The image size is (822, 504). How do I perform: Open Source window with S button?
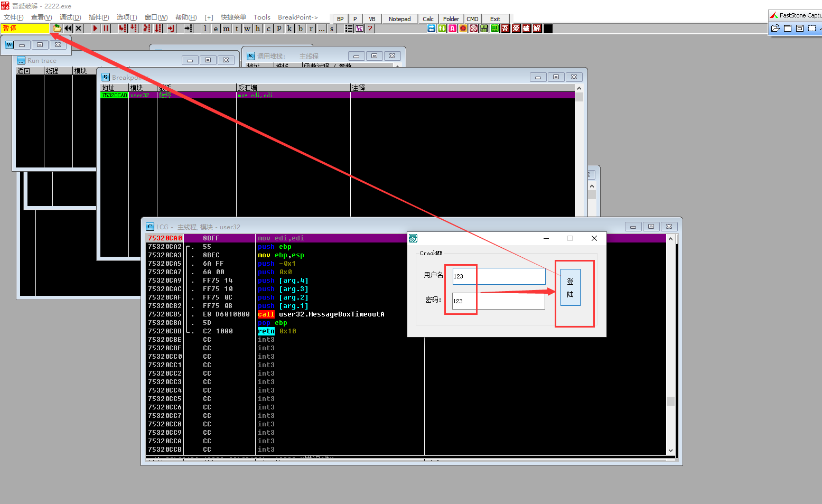coord(332,29)
